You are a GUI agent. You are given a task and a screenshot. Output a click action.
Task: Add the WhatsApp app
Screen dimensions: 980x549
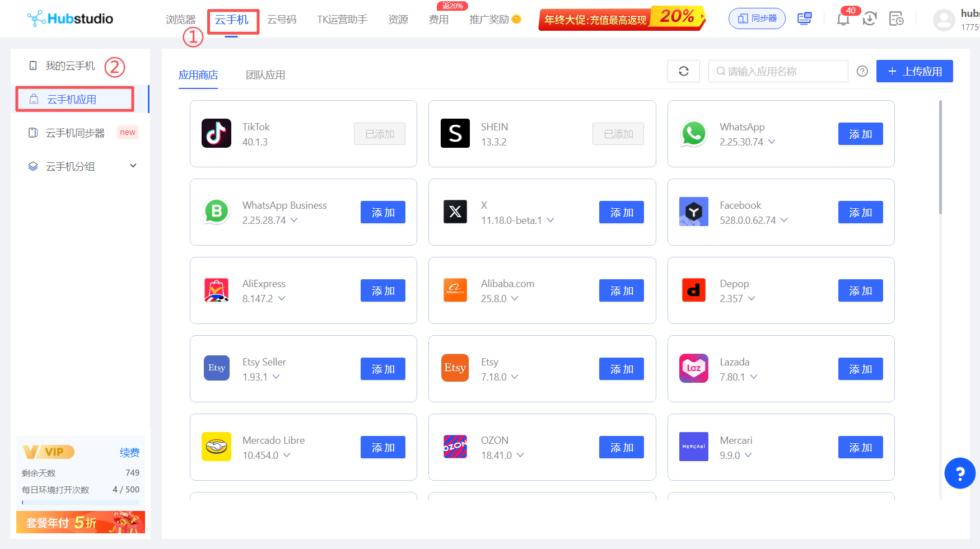click(x=861, y=134)
